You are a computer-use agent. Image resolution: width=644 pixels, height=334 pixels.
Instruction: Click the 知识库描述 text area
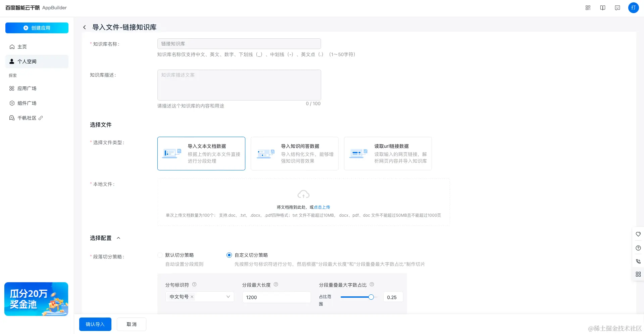[239, 85]
